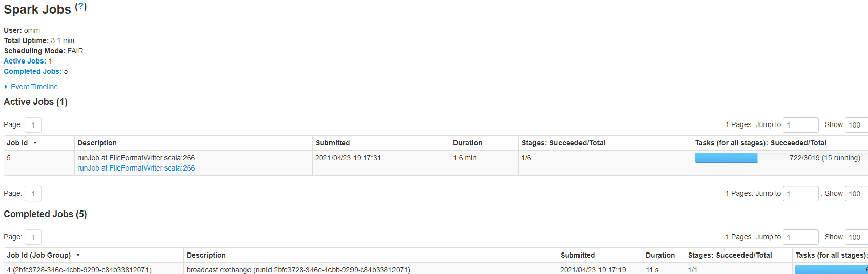Click completed job 4 progress bar

[x=831, y=269]
